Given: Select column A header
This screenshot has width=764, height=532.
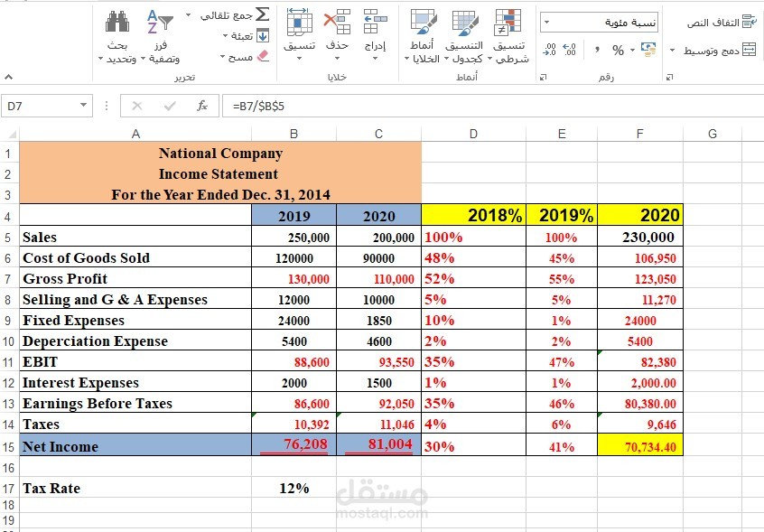Looking at the screenshot, I should pyautogui.click(x=135, y=134).
